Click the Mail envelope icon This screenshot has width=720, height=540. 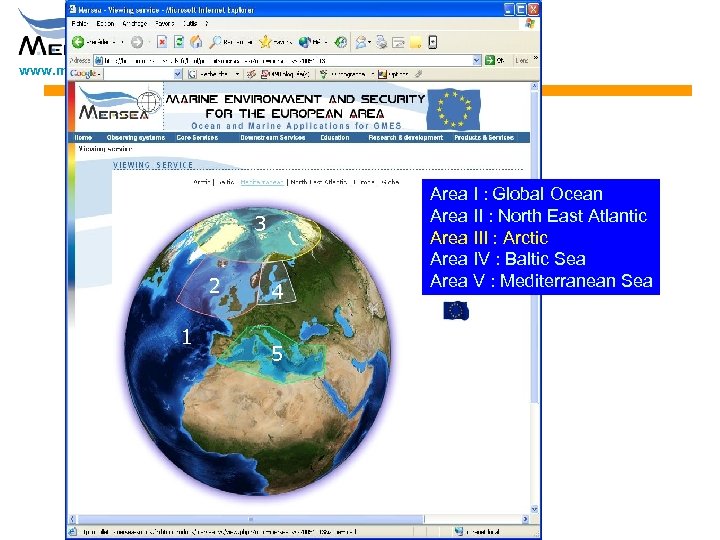361,42
